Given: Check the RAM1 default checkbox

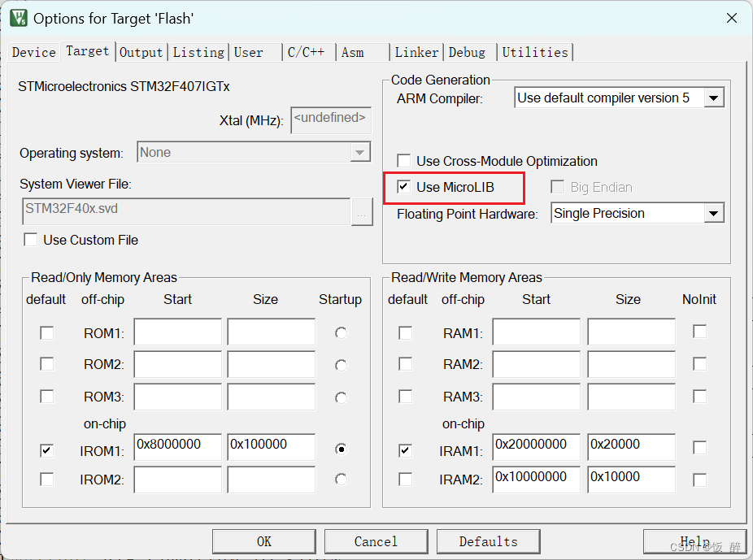Looking at the screenshot, I should click(x=405, y=332).
